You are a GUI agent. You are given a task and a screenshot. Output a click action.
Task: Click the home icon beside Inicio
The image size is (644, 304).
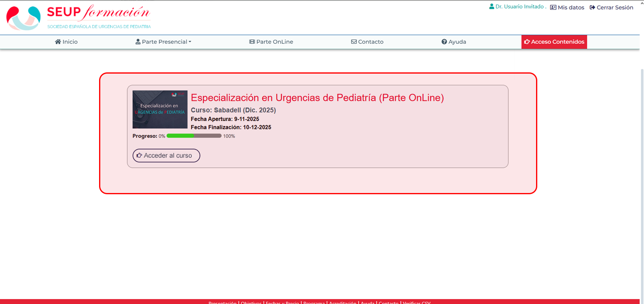click(x=58, y=42)
